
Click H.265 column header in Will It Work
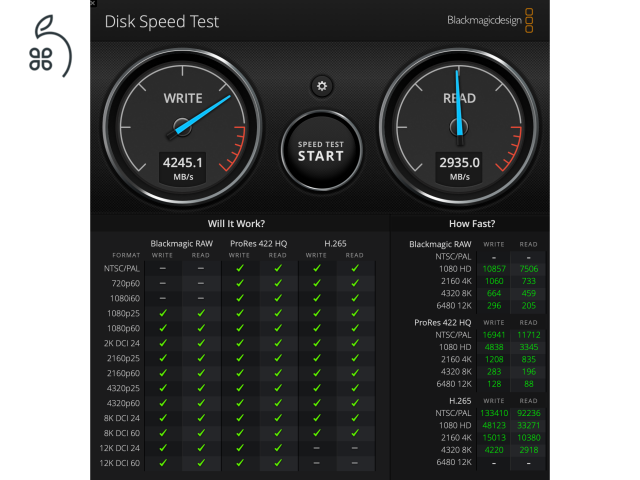point(335,244)
